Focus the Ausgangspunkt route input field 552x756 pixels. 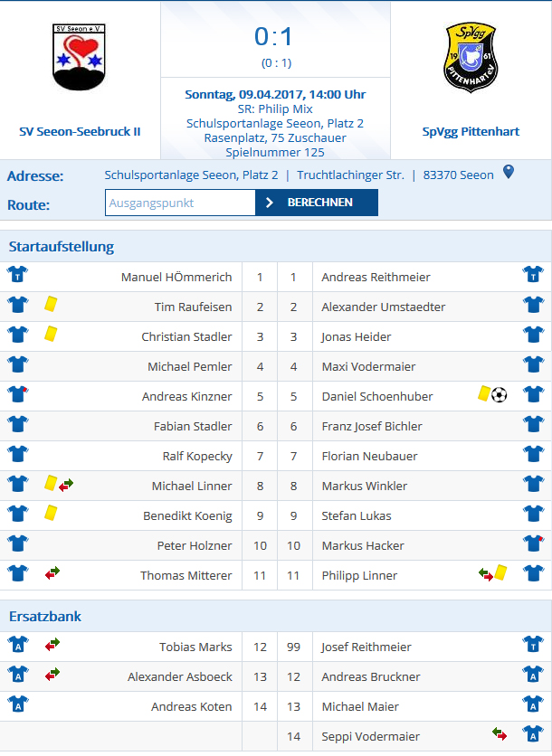click(x=180, y=203)
